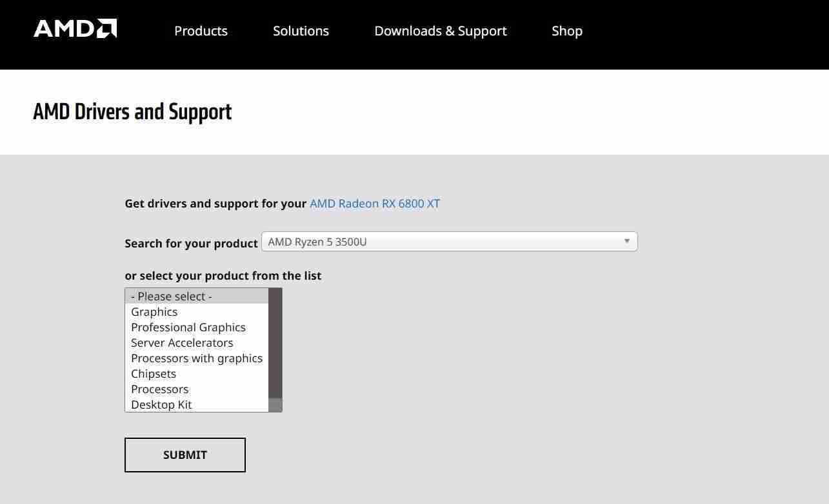Choose Desktop Kit from the list
This screenshot has height=504, width=829.
(161, 405)
